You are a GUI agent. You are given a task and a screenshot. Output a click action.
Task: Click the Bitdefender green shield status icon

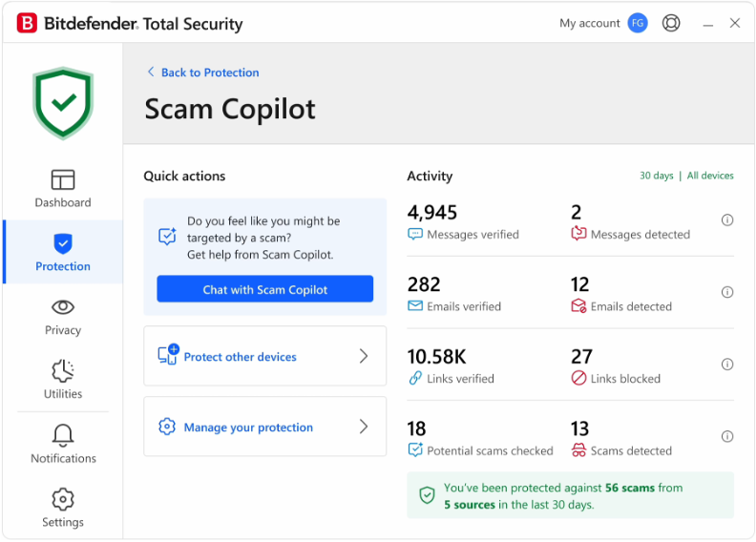tap(63, 103)
